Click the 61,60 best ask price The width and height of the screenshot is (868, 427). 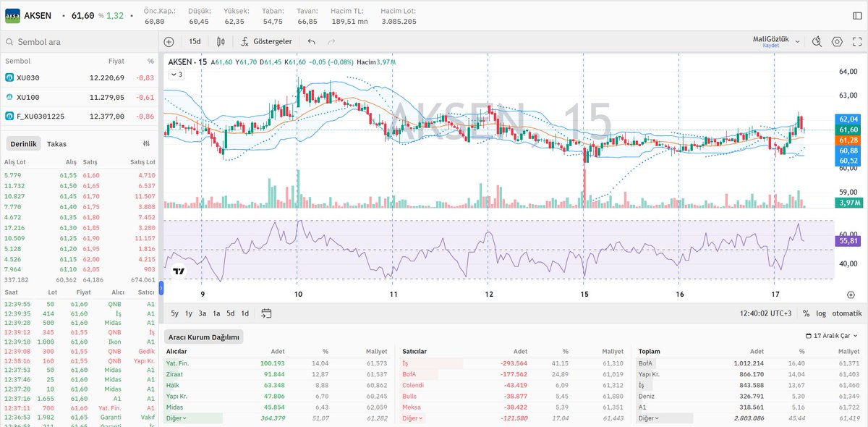click(x=92, y=175)
